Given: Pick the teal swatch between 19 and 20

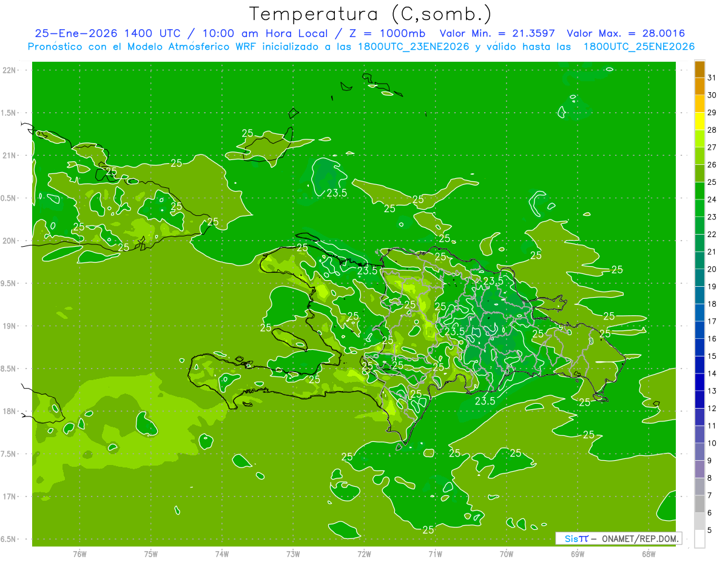Looking at the screenshot, I should (699, 278).
